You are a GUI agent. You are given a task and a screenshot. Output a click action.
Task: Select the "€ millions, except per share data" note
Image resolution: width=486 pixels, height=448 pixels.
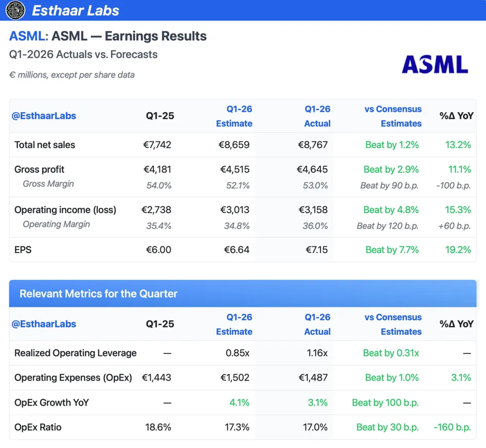[x=72, y=75]
